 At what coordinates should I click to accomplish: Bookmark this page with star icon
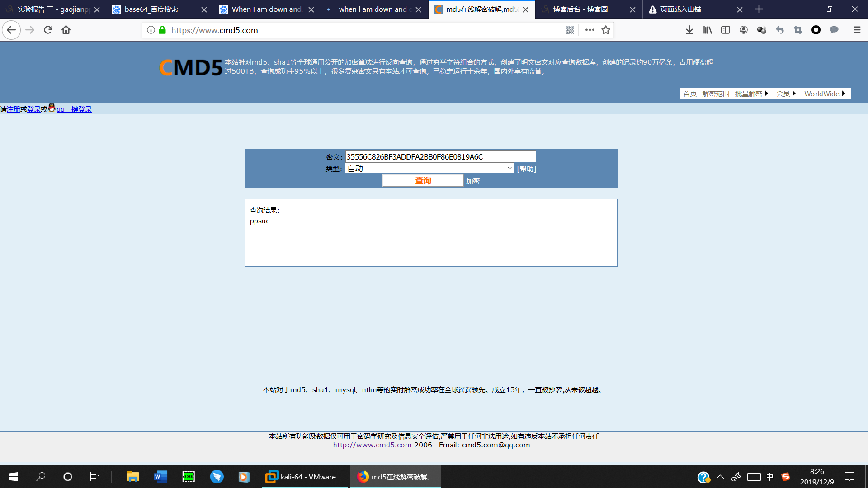tap(606, 30)
